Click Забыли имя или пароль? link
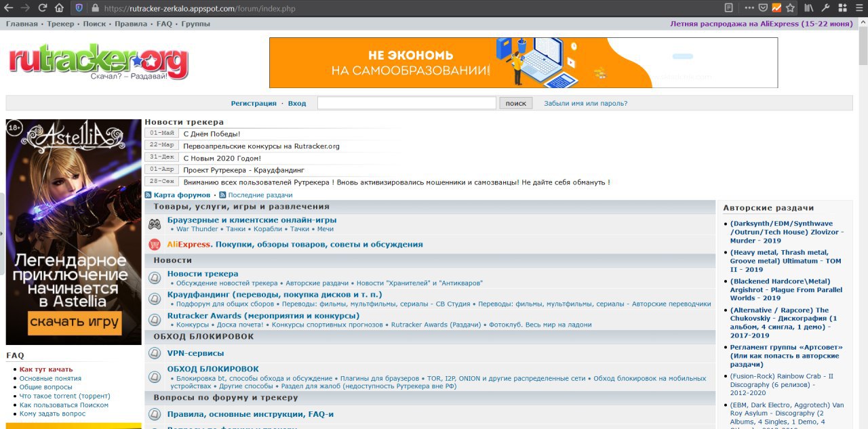868x429 pixels. point(586,104)
